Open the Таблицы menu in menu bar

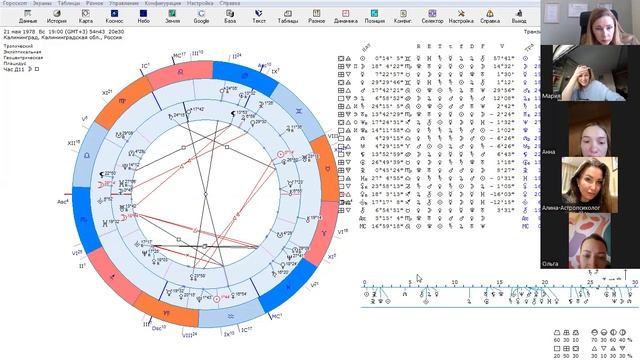coord(69,3)
